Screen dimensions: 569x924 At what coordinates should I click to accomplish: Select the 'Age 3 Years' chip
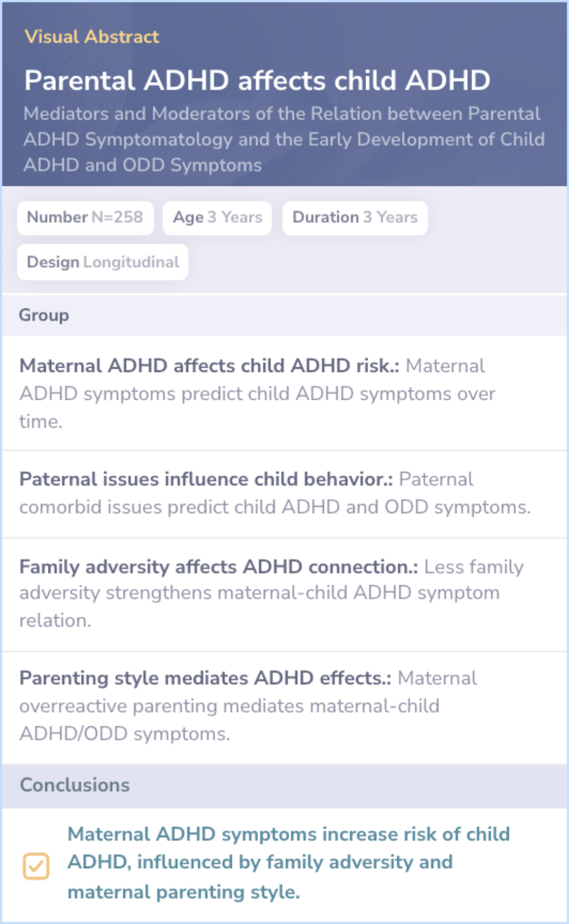[217, 218]
